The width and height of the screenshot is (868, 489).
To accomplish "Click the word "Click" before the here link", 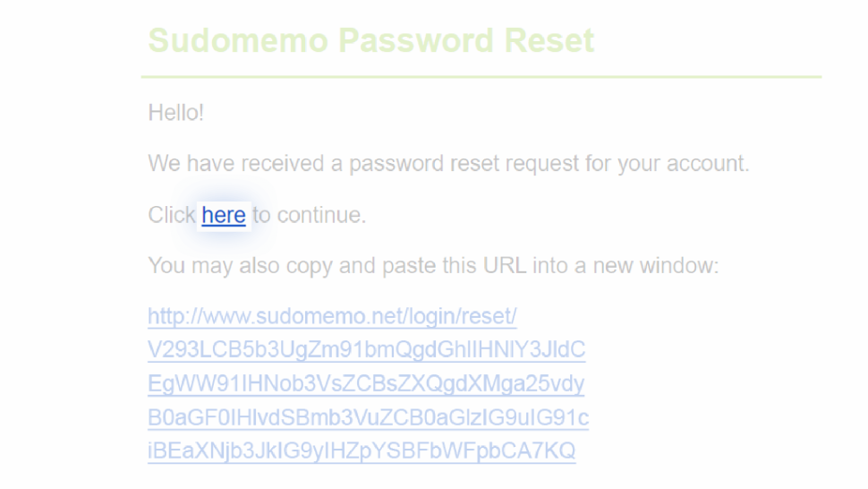I will click(172, 215).
